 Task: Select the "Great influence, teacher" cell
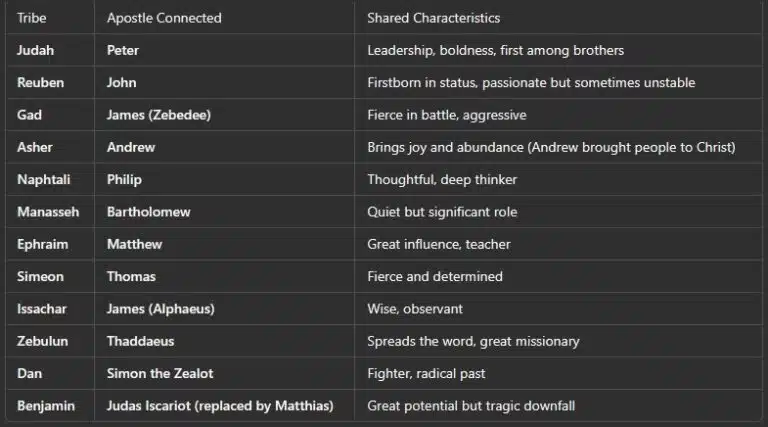[439, 244]
